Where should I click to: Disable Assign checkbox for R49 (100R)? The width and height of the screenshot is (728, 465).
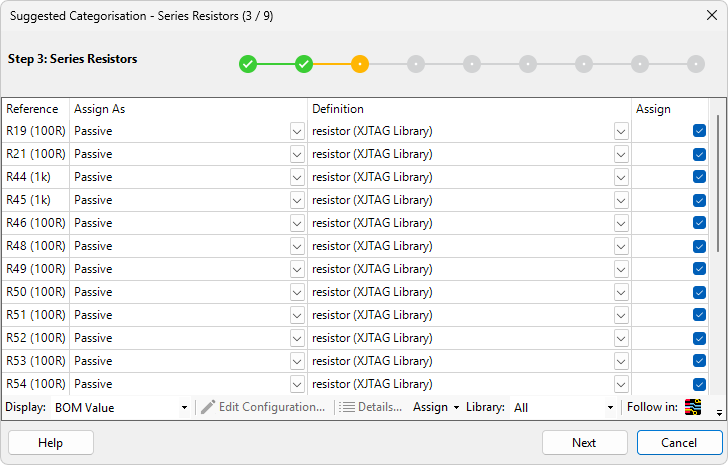699,269
